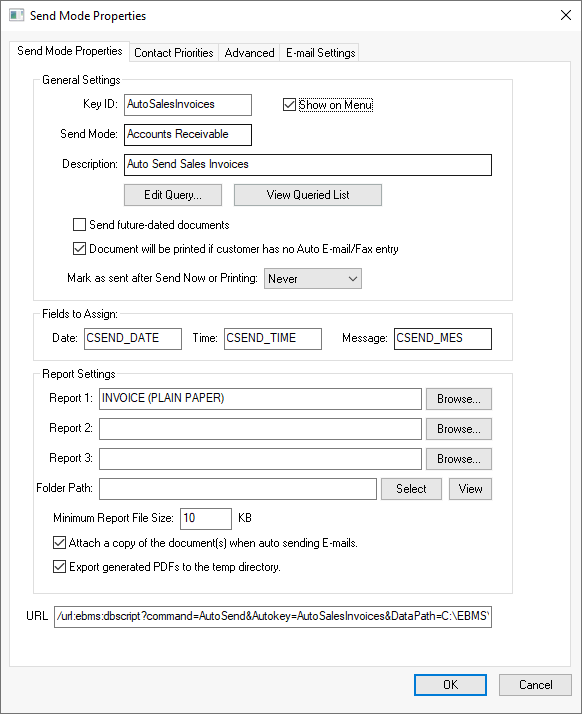Browse for Report 3 file
The image size is (582, 714).
459,459
